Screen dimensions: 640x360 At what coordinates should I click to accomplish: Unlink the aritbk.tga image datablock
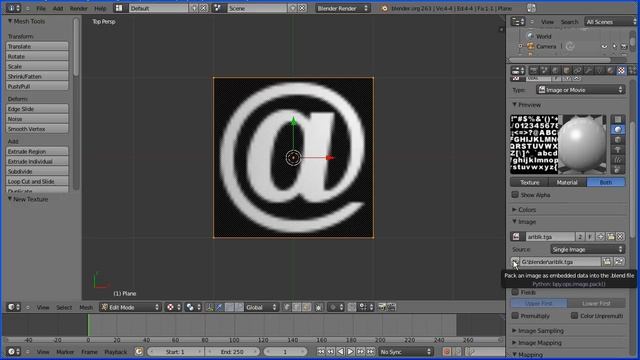point(620,236)
